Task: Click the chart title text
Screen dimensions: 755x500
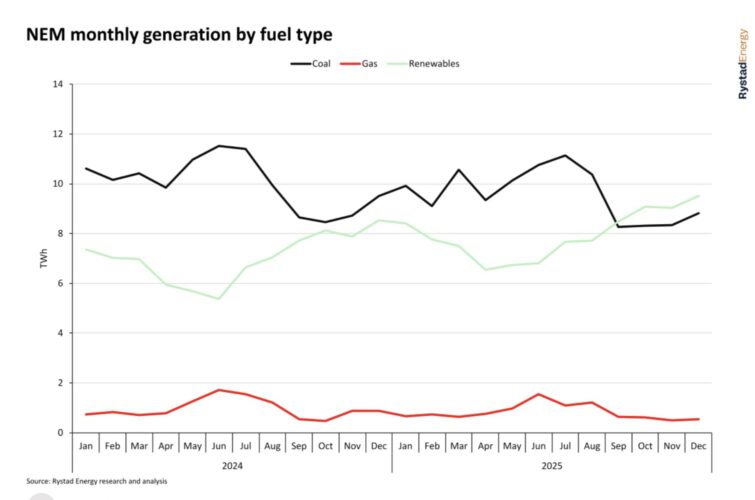Action: (x=178, y=35)
